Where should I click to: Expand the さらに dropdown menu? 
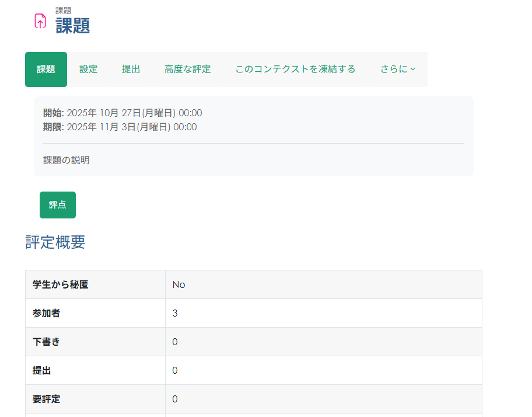[398, 69]
